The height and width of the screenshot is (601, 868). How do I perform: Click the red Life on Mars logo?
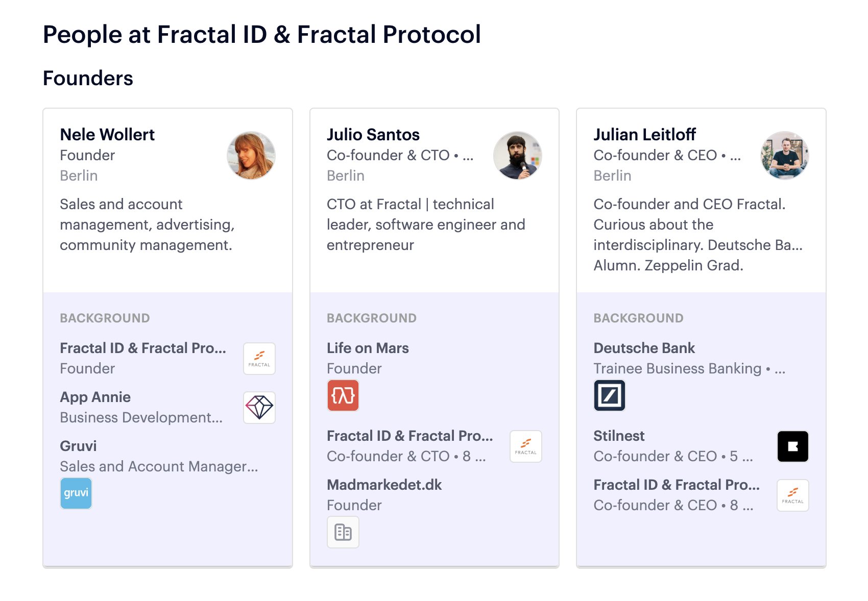tap(343, 395)
